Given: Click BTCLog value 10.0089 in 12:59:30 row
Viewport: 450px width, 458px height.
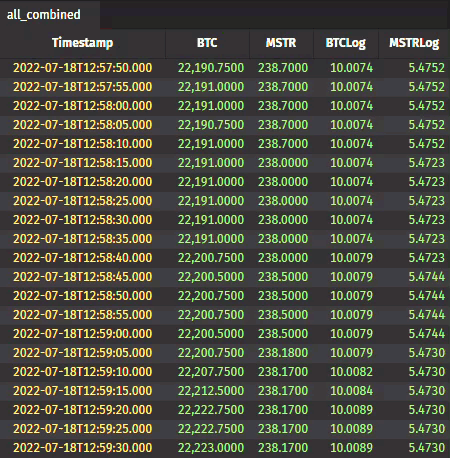Looking at the screenshot, I should pyautogui.click(x=352, y=448).
